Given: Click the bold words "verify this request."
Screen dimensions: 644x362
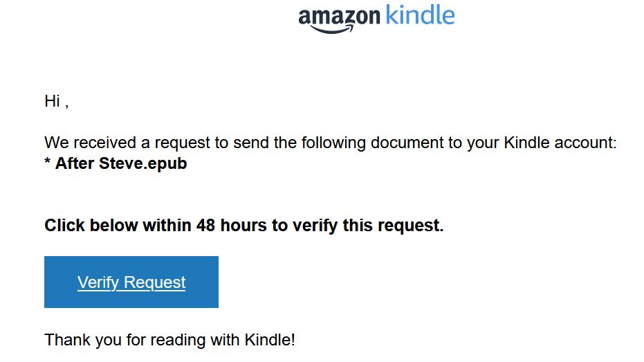Looking at the screenshot, I should click(x=374, y=226).
